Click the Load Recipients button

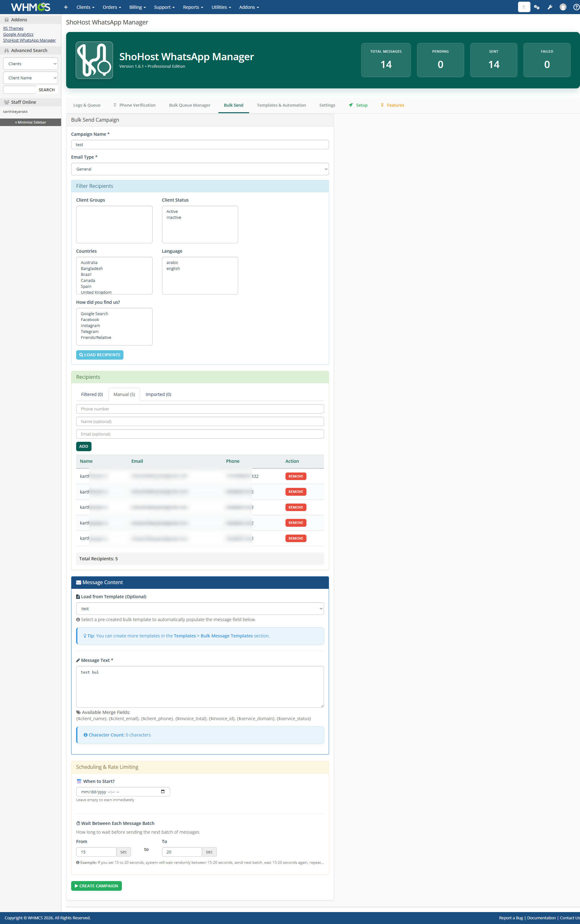pos(100,355)
